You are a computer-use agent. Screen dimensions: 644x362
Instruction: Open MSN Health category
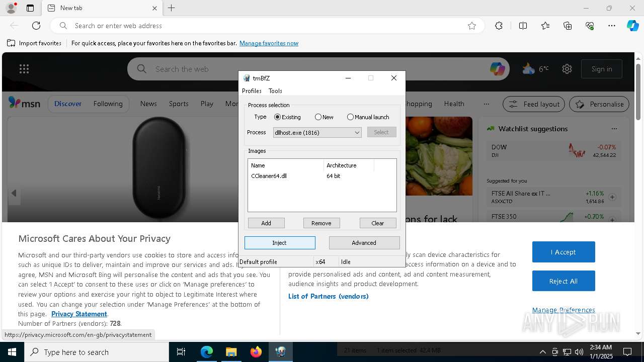(454, 104)
